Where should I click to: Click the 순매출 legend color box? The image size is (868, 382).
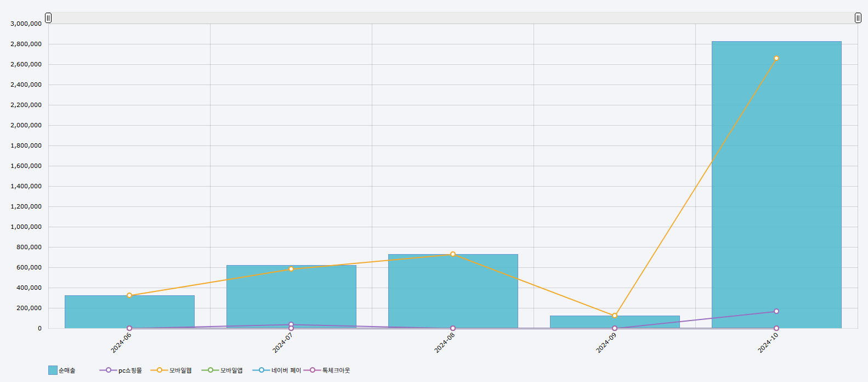click(x=53, y=370)
